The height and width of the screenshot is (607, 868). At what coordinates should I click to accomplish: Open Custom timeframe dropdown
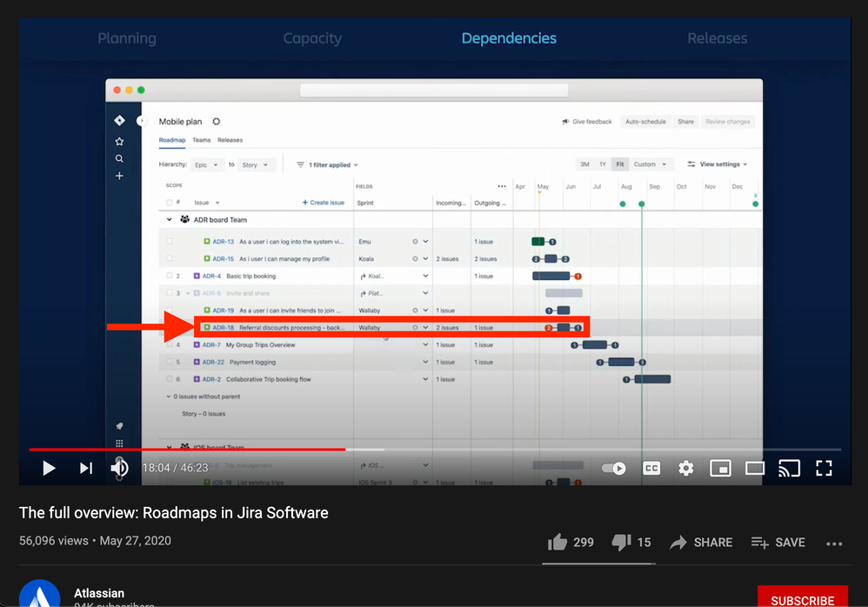pyautogui.click(x=650, y=164)
